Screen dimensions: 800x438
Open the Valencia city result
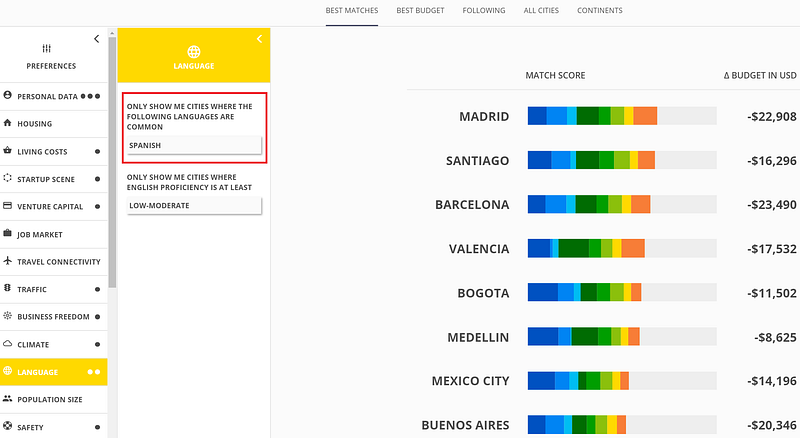[479, 249]
